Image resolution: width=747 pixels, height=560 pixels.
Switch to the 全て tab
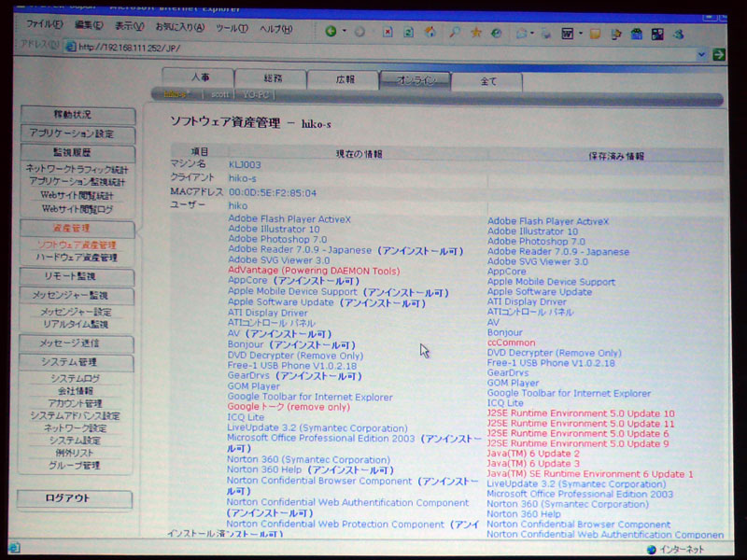click(x=486, y=81)
